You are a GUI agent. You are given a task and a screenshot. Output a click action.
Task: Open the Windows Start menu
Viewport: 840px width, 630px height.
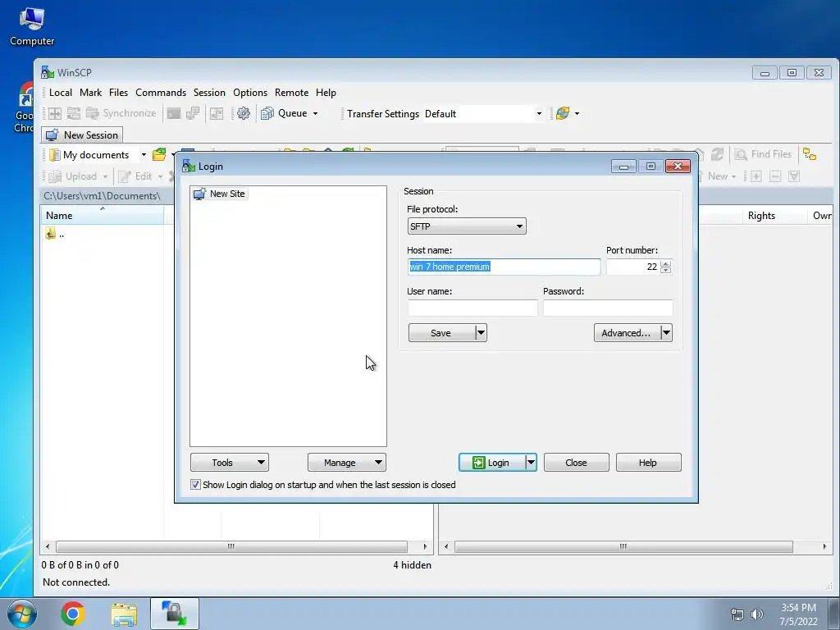click(x=21, y=614)
